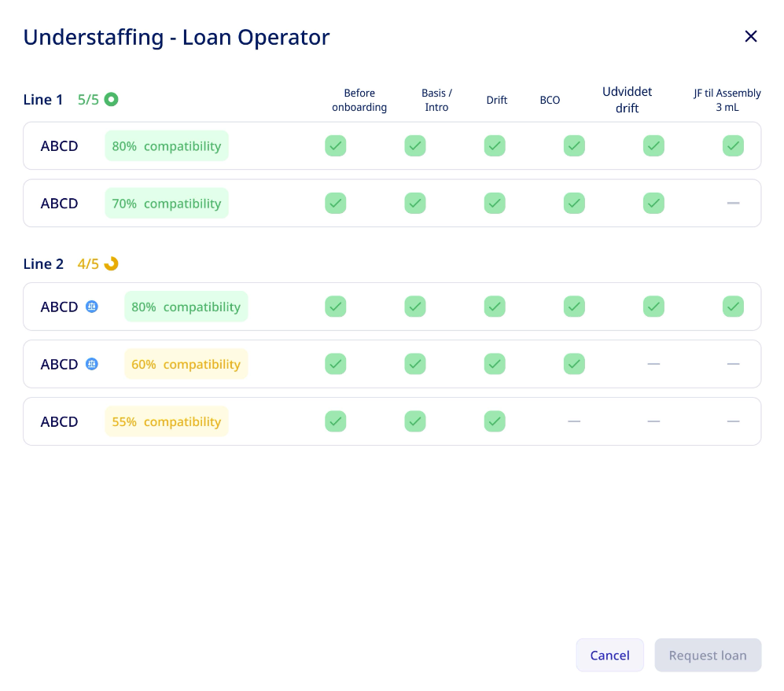784x691 pixels.
Task: Click Basis / Intro check in Line 1 80% row
Action: click(415, 146)
